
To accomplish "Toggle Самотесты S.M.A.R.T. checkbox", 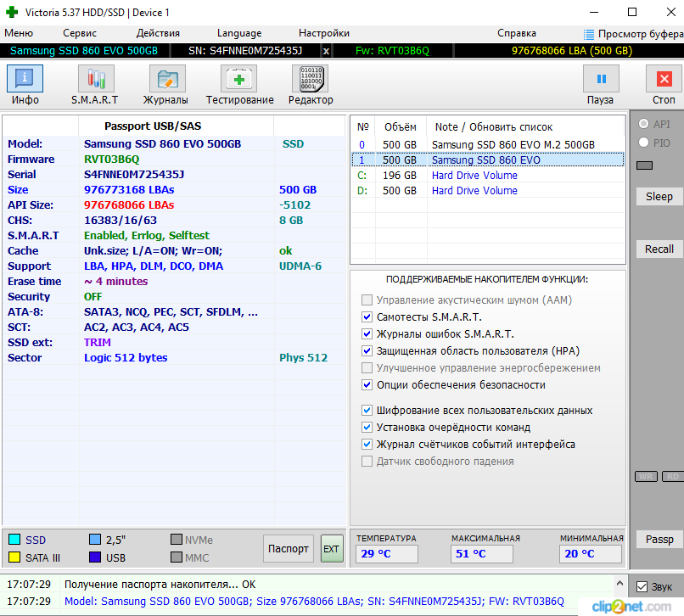I will coord(367,317).
